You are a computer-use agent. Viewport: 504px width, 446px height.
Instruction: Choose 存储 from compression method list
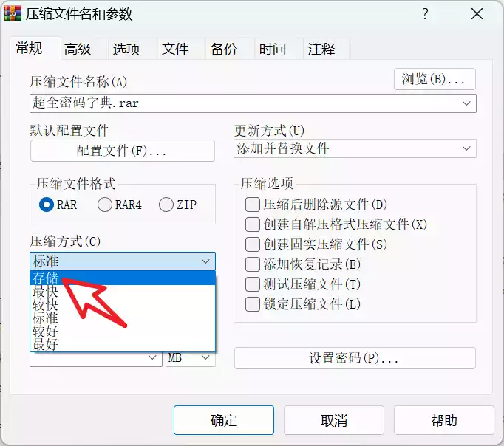pyautogui.click(x=46, y=278)
